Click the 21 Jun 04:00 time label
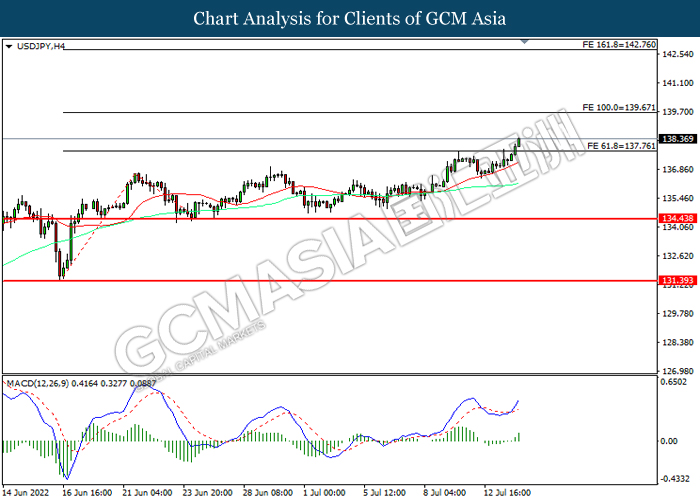The image size is (700, 500). click(x=147, y=493)
